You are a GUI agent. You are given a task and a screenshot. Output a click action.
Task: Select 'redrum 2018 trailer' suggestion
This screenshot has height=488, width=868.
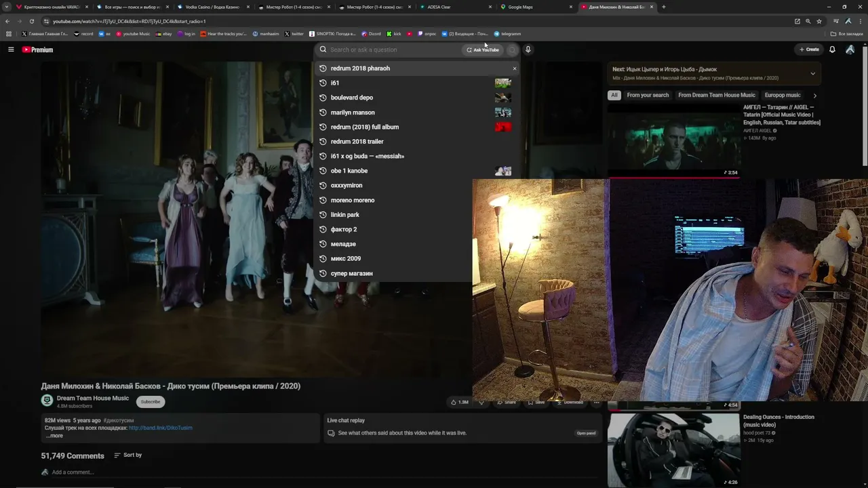(357, 142)
